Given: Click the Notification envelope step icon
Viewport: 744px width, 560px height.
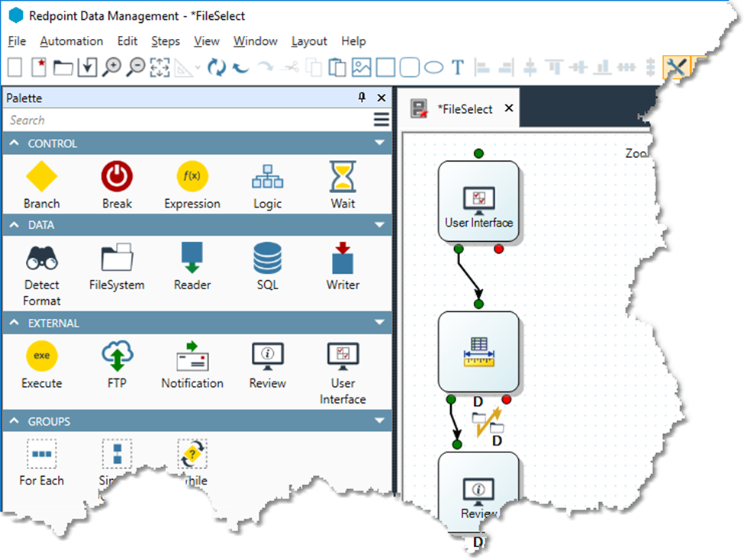Looking at the screenshot, I should tap(192, 356).
